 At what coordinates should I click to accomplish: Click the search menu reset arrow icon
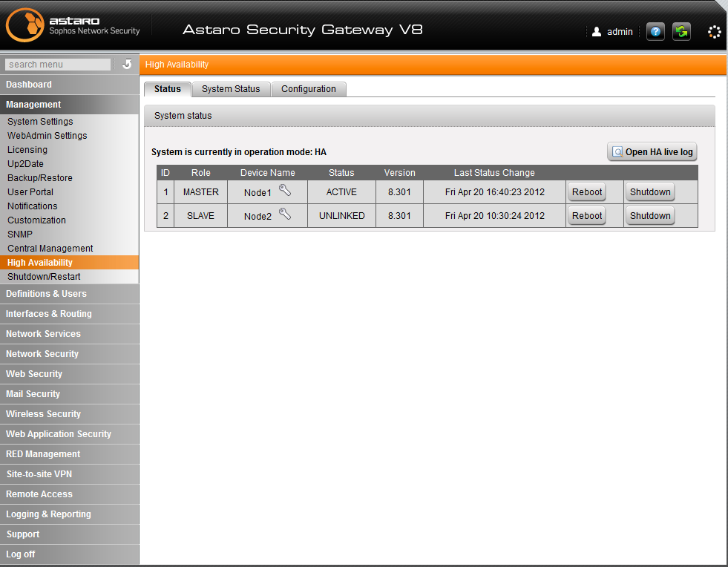127,65
